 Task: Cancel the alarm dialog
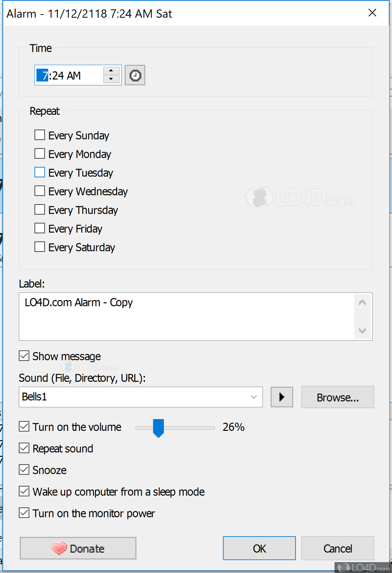(338, 548)
